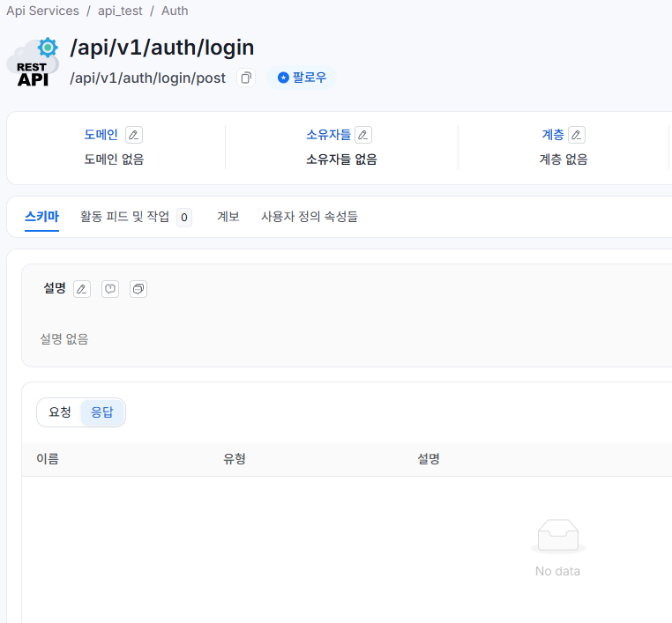The height and width of the screenshot is (623, 672).
Task: Edit the 도메인 (domain) field
Action: point(134,135)
